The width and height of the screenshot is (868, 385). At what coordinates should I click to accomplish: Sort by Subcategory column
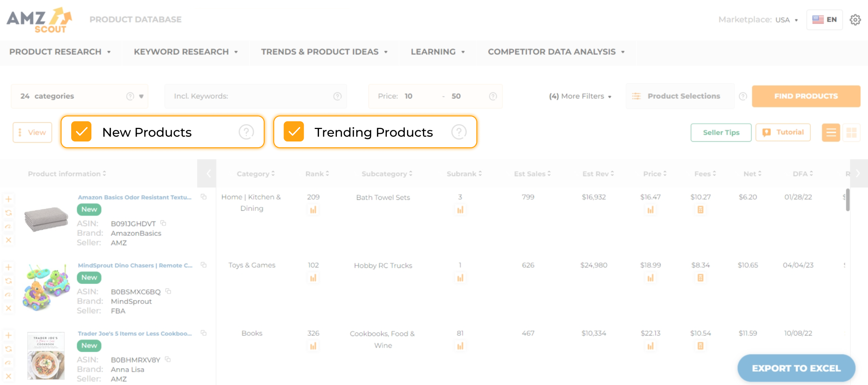click(387, 174)
